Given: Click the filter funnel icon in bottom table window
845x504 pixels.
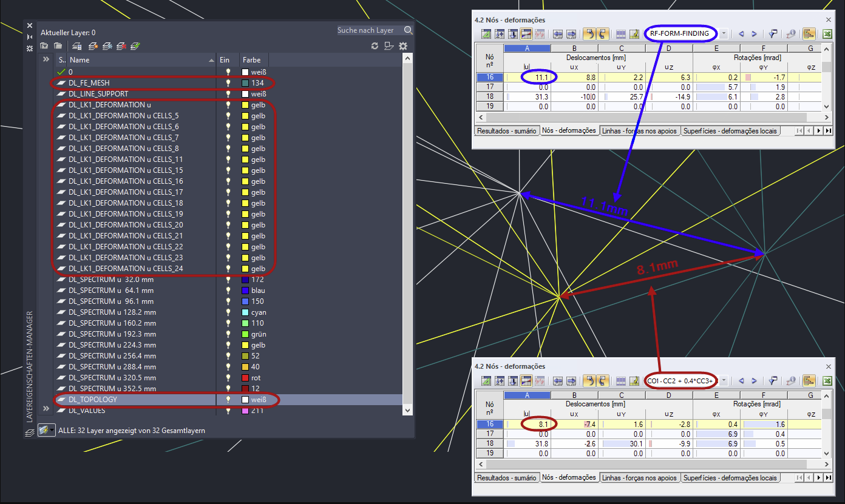Looking at the screenshot, I should 773,380.
